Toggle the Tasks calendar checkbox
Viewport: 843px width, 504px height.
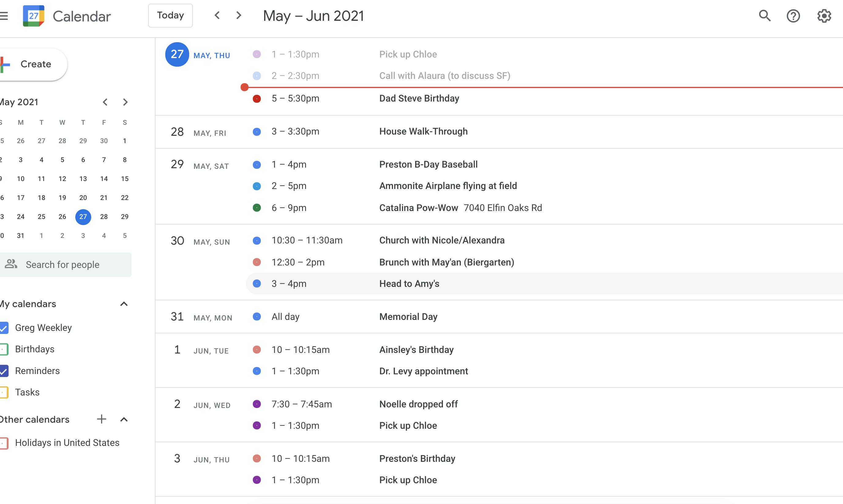4,392
